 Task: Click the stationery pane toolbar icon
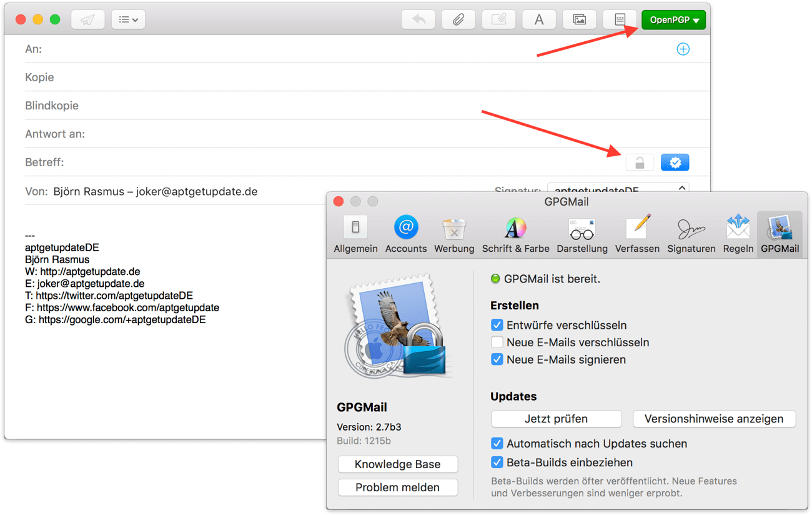(x=620, y=19)
